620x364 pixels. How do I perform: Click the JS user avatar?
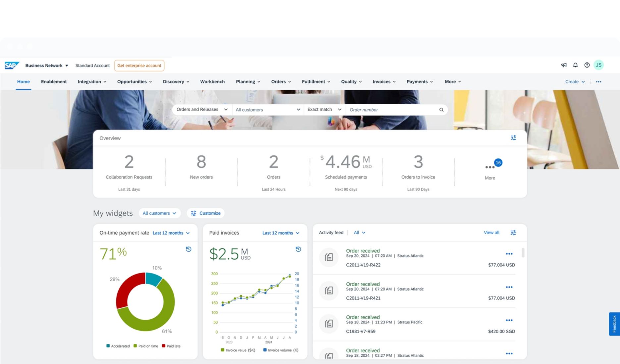pyautogui.click(x=598, y=65)
